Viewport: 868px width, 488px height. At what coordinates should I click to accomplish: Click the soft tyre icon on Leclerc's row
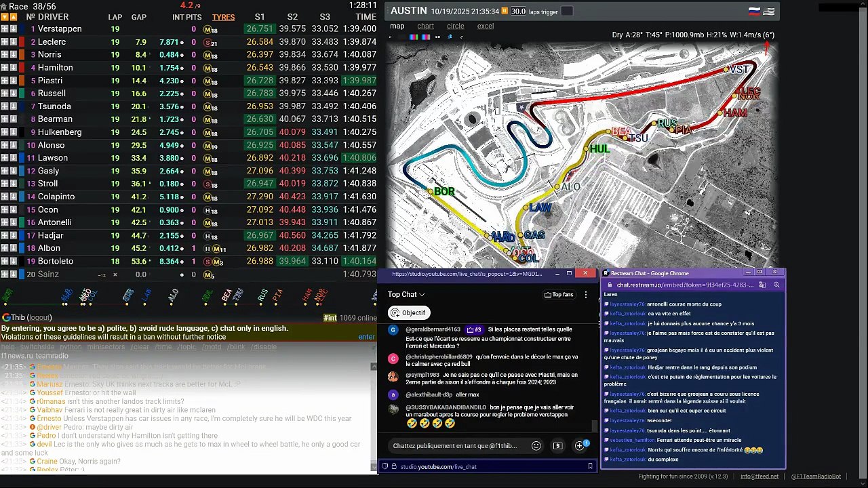tap(208, 43)
